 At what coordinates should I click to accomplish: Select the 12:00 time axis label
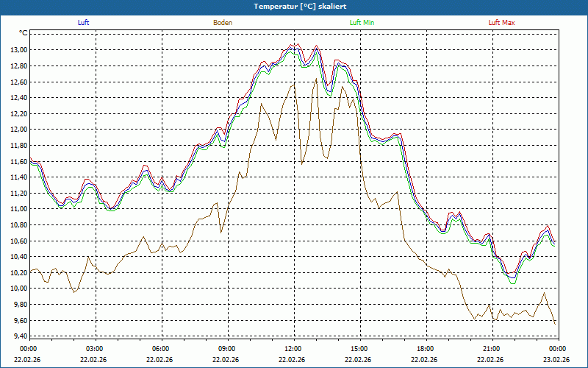point(293,349)
